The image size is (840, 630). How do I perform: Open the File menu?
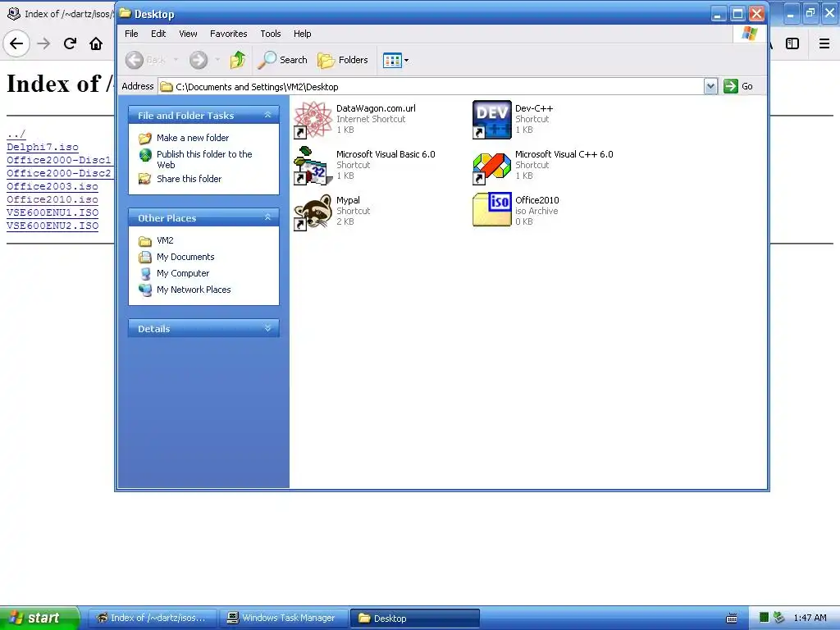[x=131, y=34]
